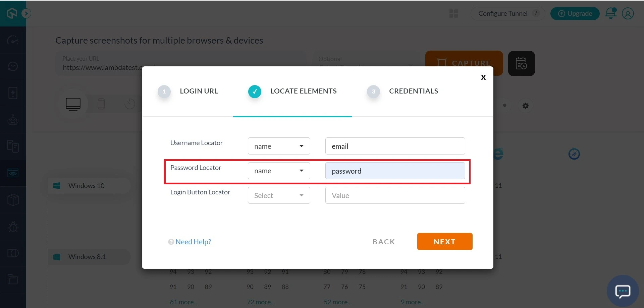Click the orange NEXT button
This screenshot has width=644, height=308.
[444, 242]
